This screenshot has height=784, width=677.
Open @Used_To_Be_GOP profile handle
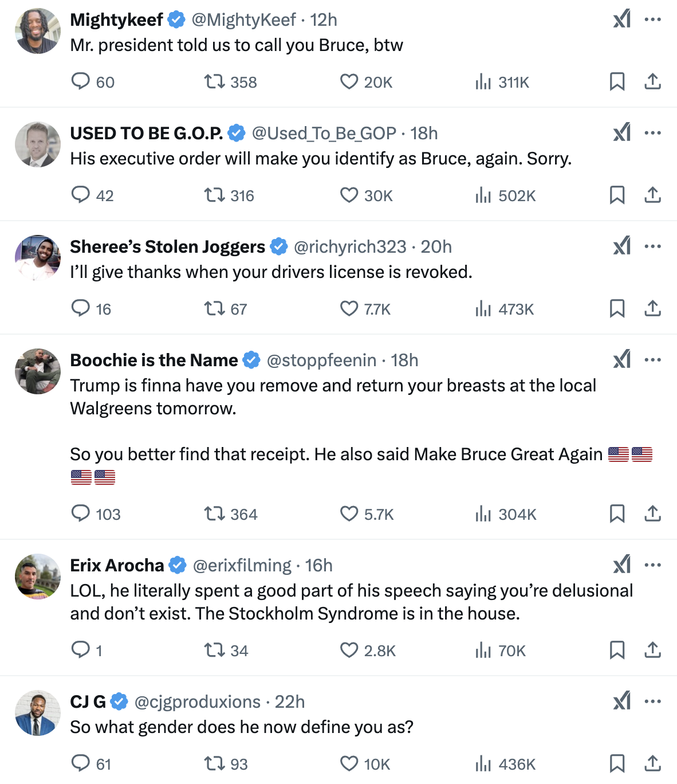point(324,133)
